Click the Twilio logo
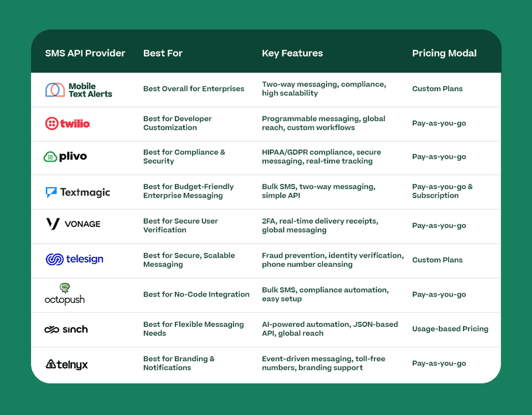The width and height of the screenshot is (532, 415). (68, 123)
